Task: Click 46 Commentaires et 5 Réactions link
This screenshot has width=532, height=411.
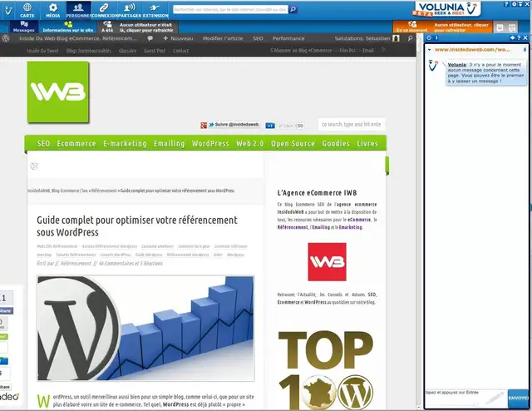Action: (131, 263)
